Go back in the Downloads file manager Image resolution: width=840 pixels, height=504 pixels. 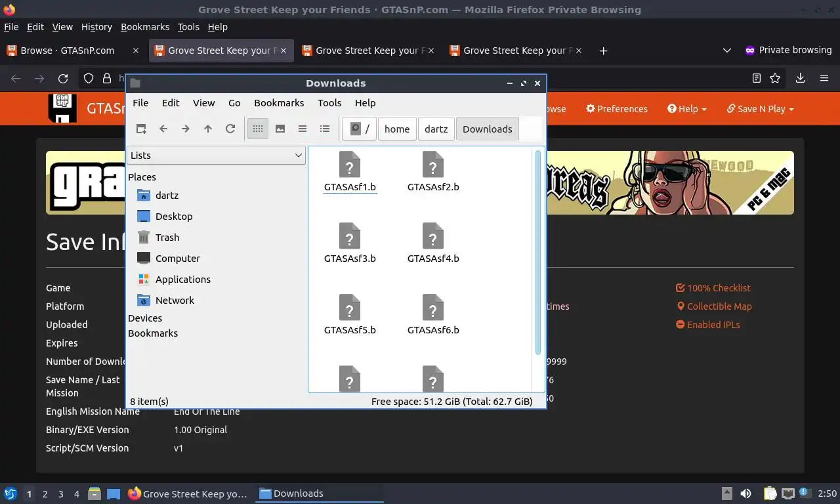click(163, 129)
